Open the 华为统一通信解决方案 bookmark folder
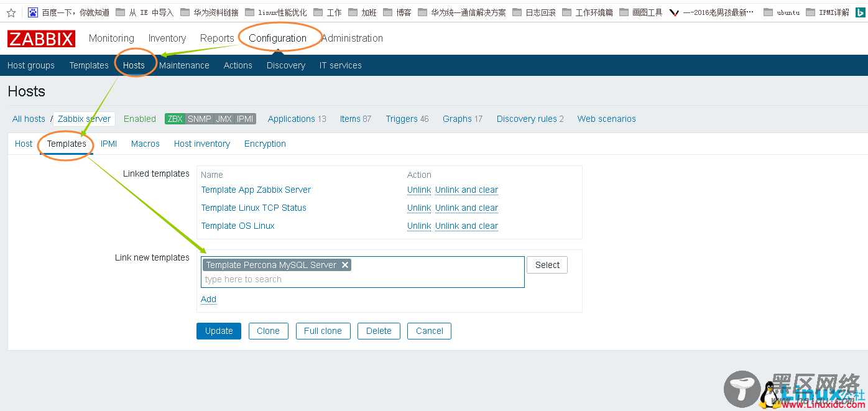This screenshot has width=868, height=411. [x=462, y=12]
